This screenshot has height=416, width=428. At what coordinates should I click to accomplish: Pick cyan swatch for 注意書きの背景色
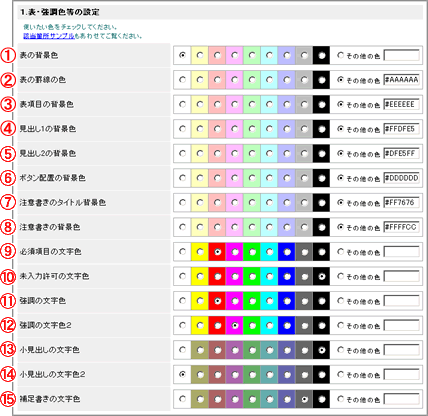click(269, 227)
